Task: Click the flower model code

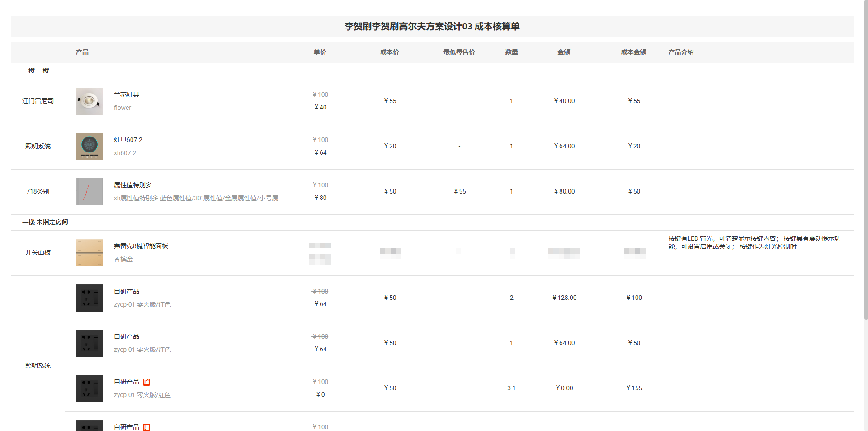Action: [123, 108]
